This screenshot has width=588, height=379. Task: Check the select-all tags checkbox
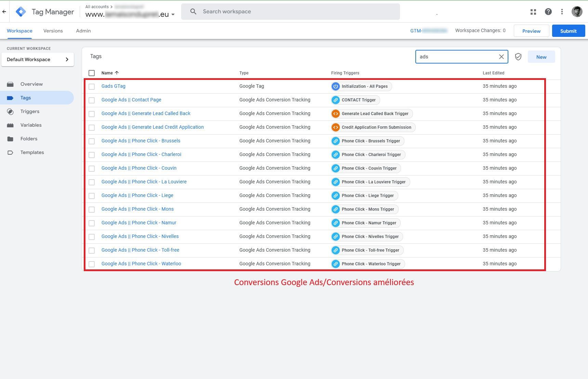(92, 73)
